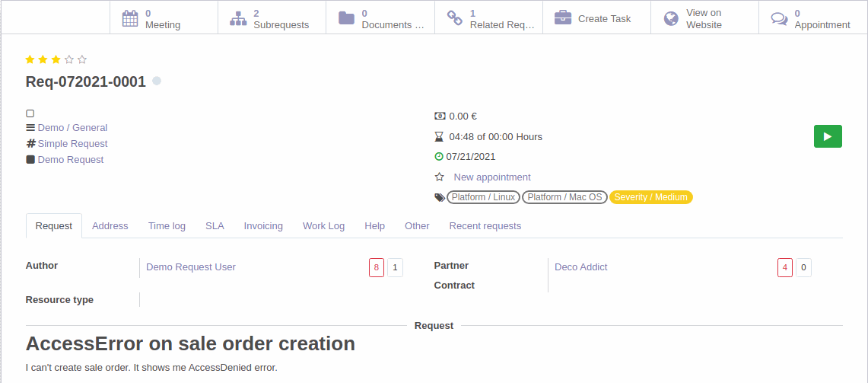Open the SLA tab
The width and height of the screenshot is (868, 383).
pyautogui.click(x=215, y=226)
